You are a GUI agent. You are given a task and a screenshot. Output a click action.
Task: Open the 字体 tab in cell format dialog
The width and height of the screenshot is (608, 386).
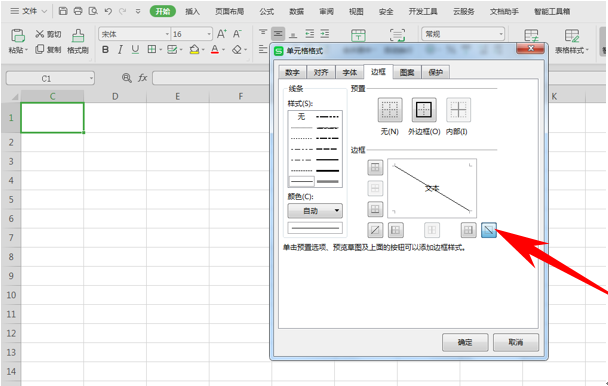350,73
